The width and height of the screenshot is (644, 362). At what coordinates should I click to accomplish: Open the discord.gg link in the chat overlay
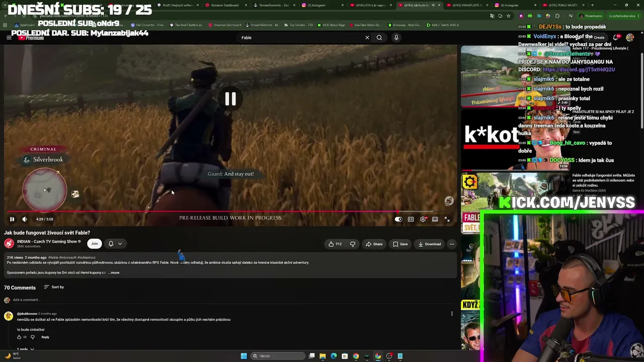579,69
